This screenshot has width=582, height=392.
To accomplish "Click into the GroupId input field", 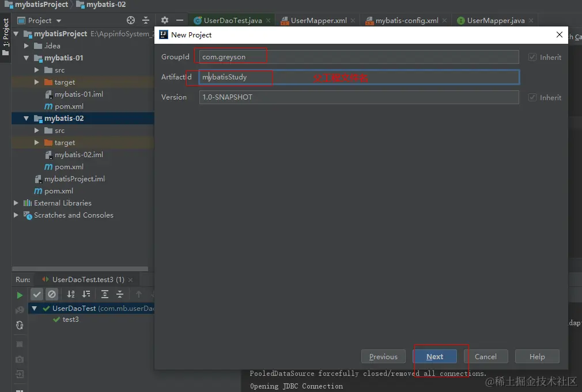I will [x=359, y=57].
